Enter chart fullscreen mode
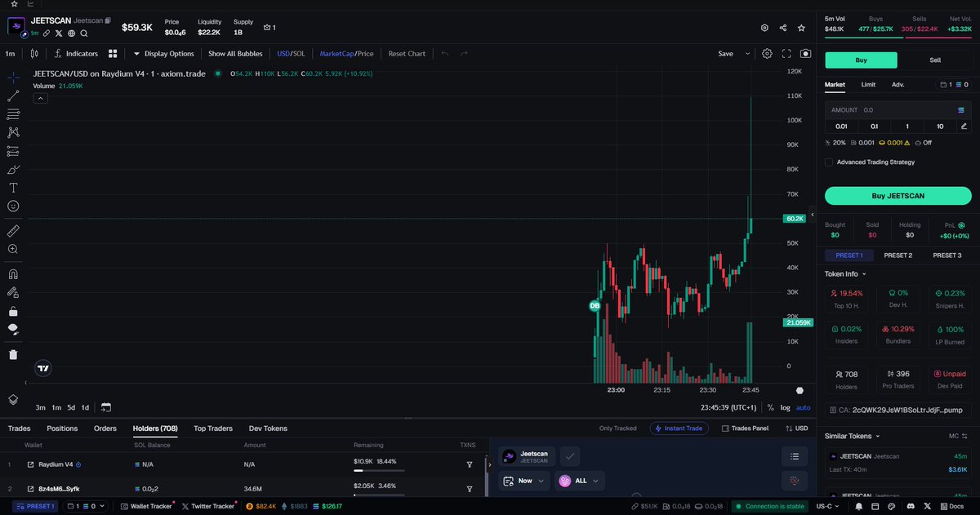980x515 pixels. click(786, 54)
